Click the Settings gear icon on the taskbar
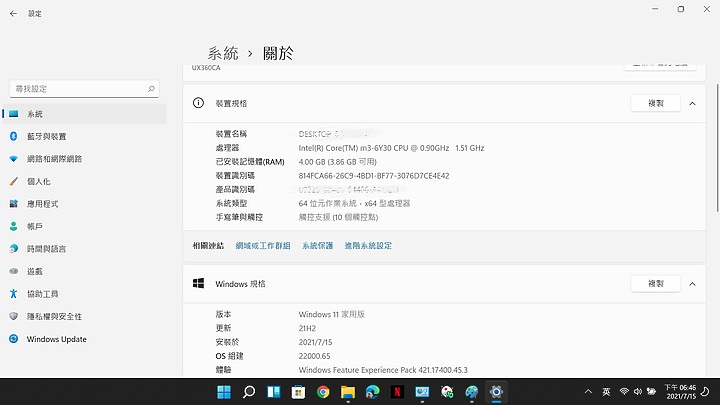Viewport: 720px width, 405px height. coord(496,392)
